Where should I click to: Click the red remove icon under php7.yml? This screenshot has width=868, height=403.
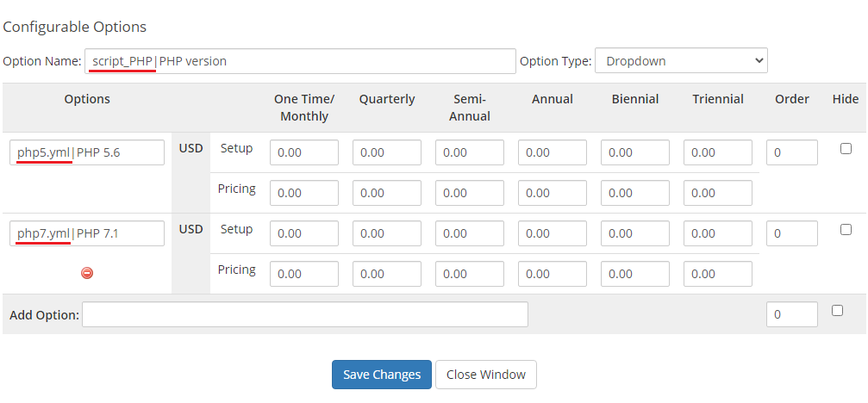pos(87,273)
